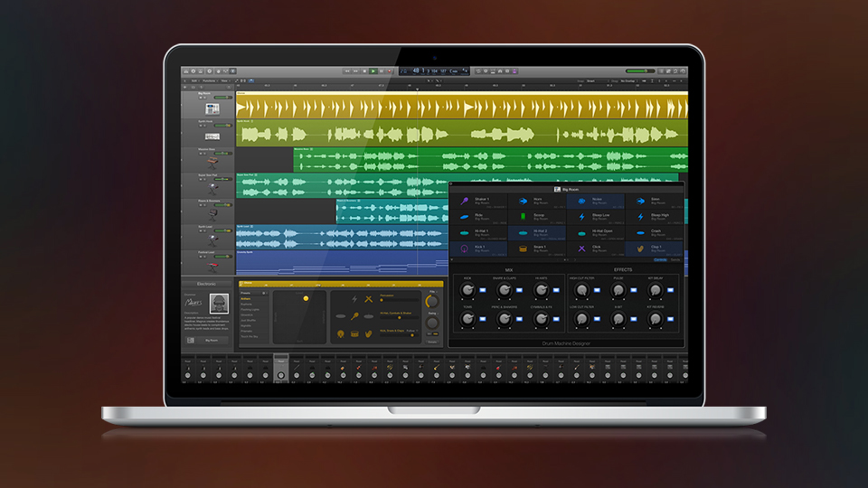
Task: Select the Hi-Hat Open pad
Action: (596, 233)
